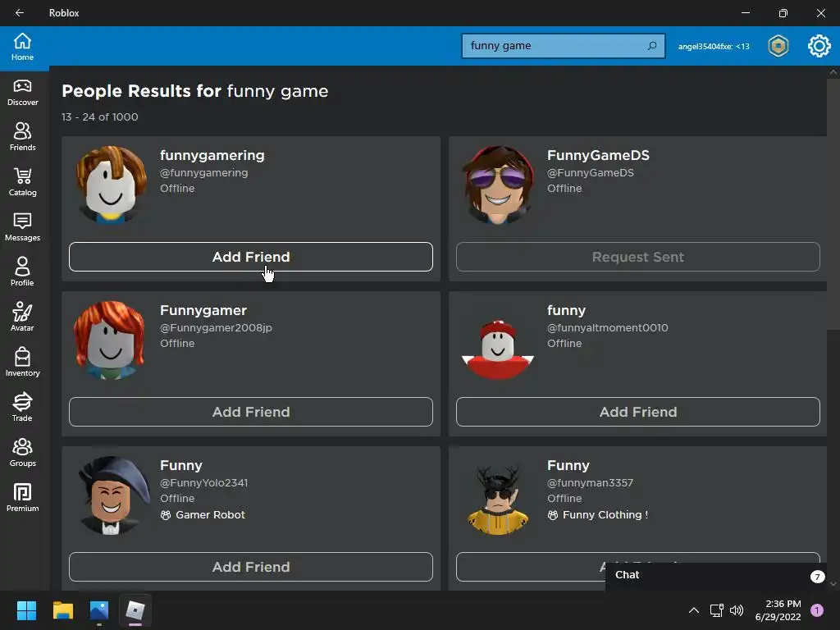Viewport: 840px width, 630px height.
Task: Click the search magnifier icon
Action: 652,46
